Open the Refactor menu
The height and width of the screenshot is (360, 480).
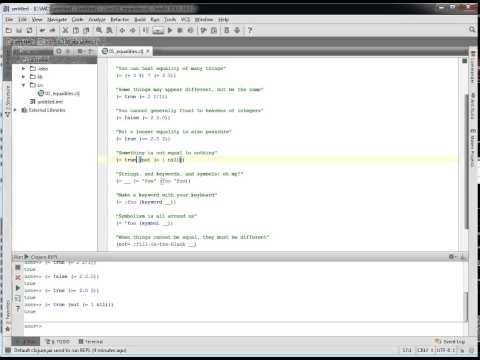pos(120,20)
